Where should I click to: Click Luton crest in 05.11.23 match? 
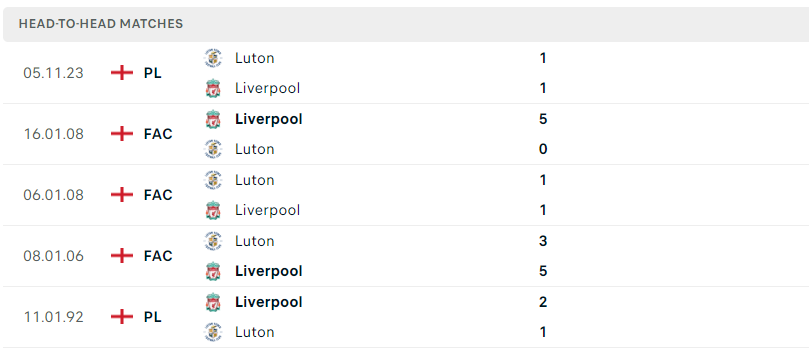[213, 58]
